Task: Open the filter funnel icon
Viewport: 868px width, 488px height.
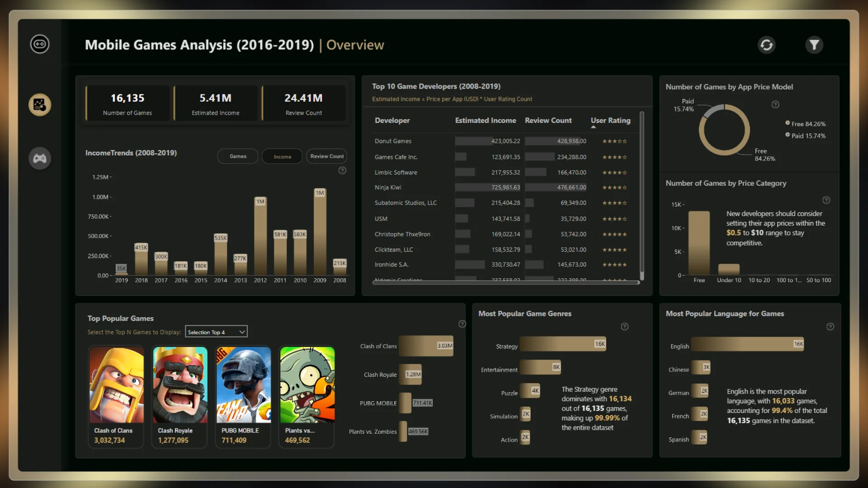Action: (x=814, y=45)
